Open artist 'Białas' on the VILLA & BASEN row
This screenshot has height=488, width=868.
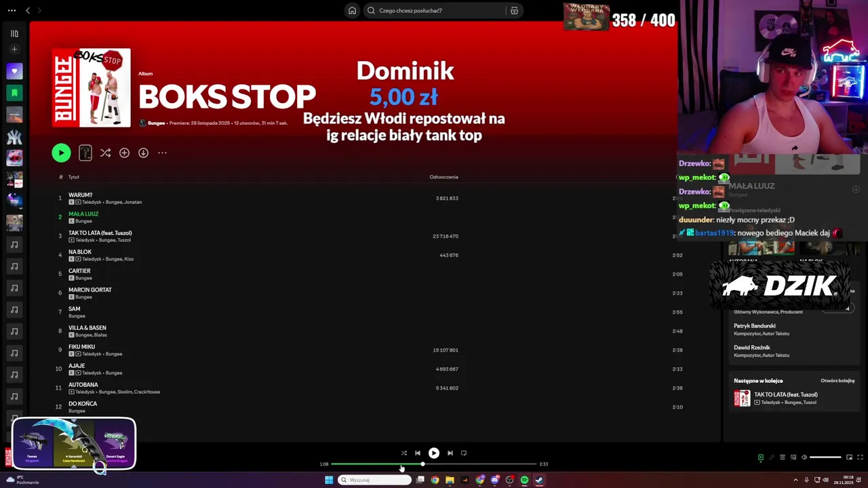point(100,335)
